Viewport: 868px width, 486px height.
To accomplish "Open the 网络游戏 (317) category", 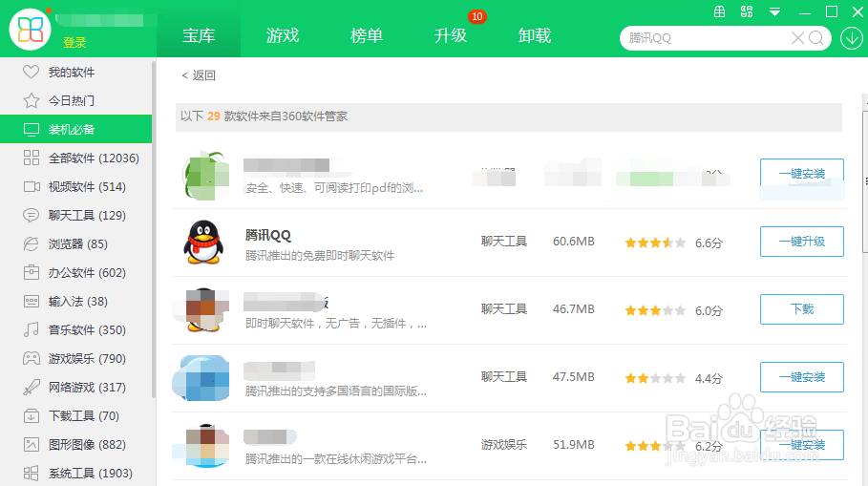I will [x=75, y=388].
